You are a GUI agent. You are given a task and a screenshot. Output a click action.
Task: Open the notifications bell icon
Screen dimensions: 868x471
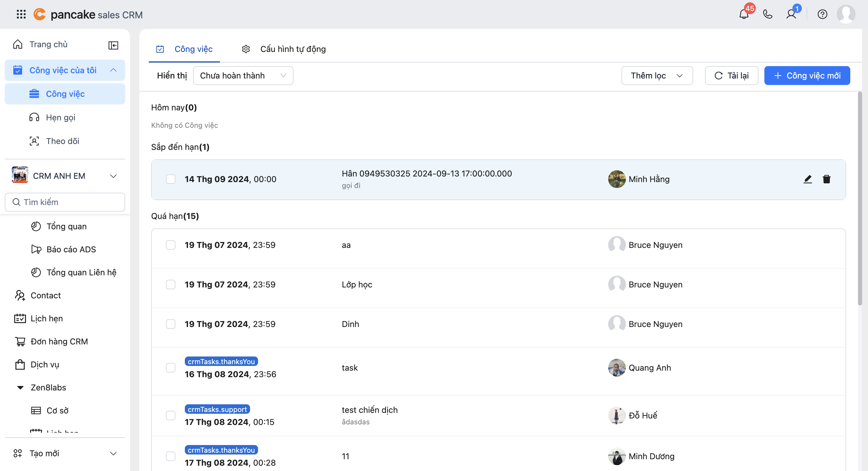pos(744,14)
